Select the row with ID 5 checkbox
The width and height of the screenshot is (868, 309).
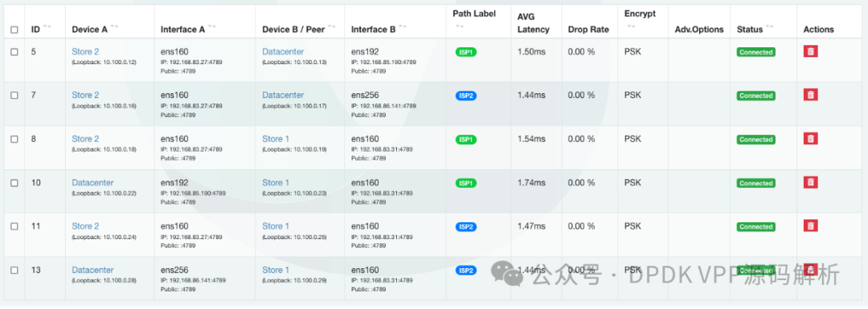(x=14, y=52)
